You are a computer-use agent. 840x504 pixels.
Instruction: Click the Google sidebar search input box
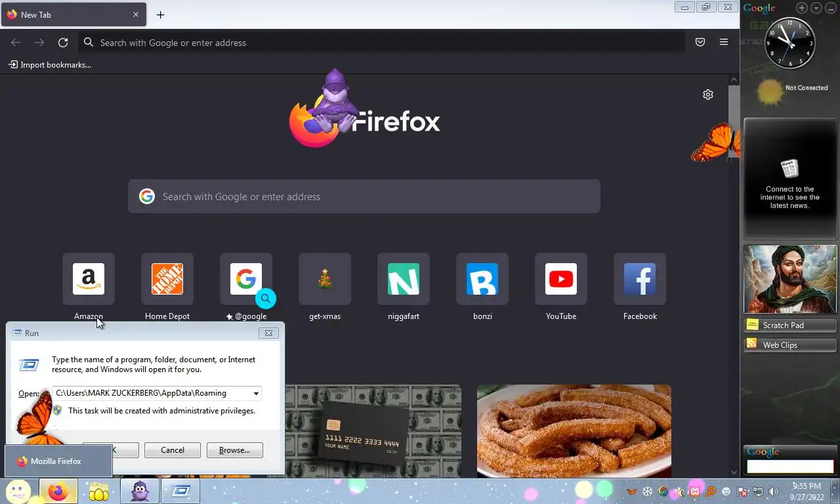click(x=790, y=467)
